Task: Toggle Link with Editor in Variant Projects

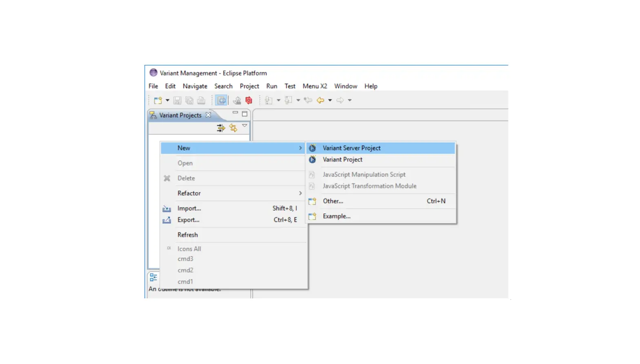Action: pyautogui.click(x=233, y=128)
